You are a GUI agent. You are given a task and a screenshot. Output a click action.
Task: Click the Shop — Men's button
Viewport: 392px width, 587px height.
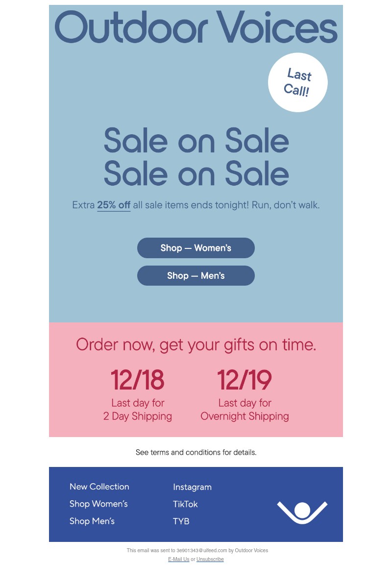196,275
